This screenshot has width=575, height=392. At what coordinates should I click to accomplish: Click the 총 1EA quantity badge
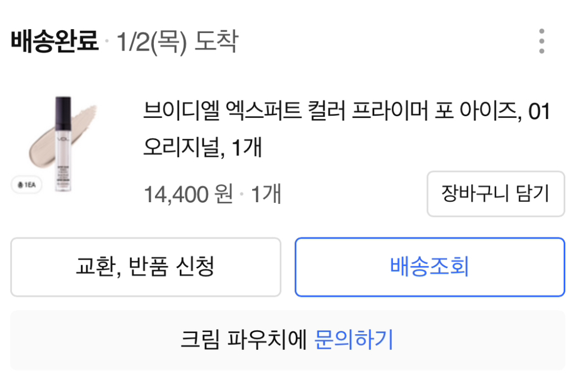coord(26,184)
